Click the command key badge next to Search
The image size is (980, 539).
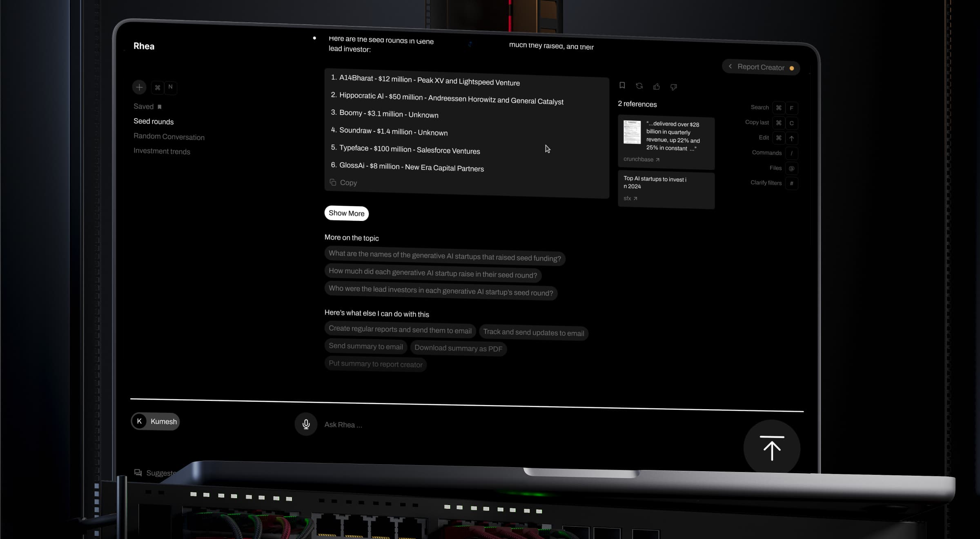click(x=779, y=108)
